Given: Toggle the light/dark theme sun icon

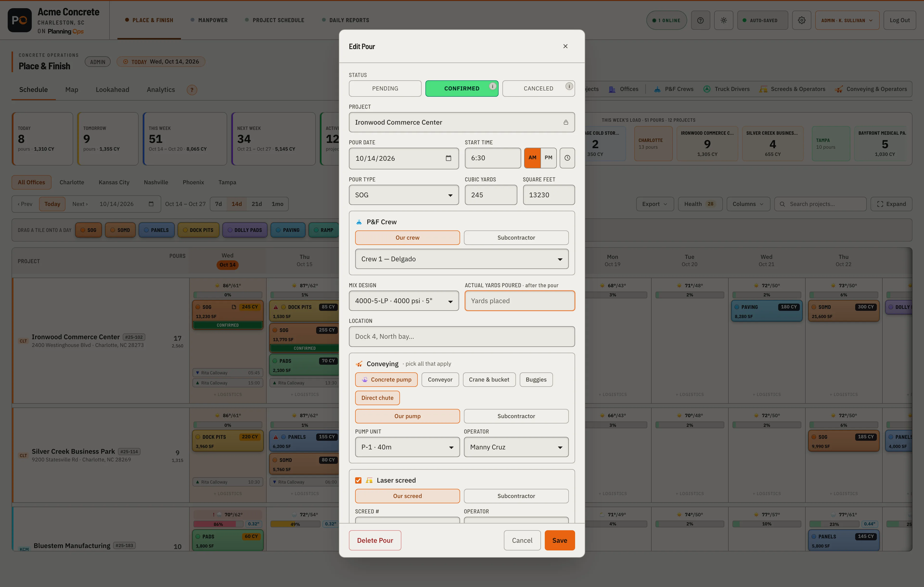Looking at the screenshot, I should point(723,20).
